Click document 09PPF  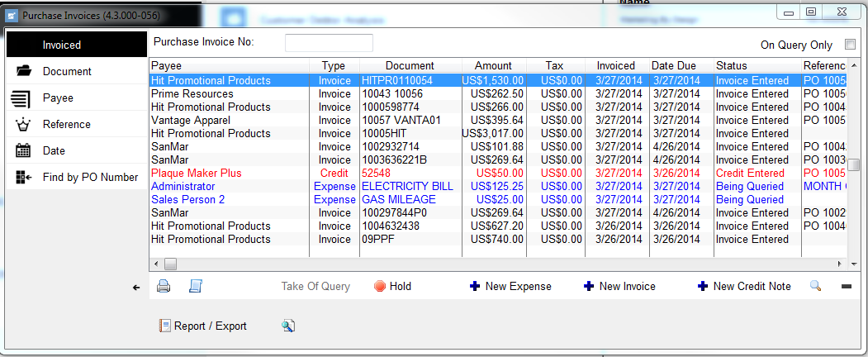[377, 239]
